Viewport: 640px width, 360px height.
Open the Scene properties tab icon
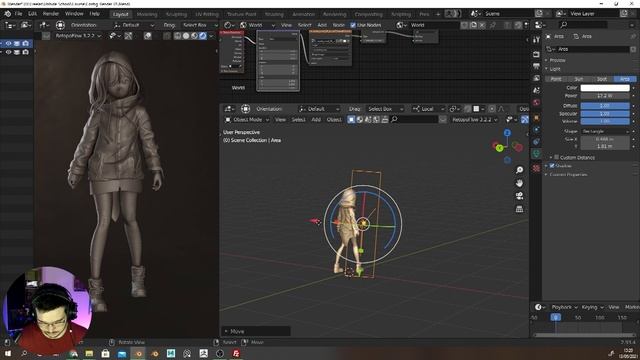536,90
